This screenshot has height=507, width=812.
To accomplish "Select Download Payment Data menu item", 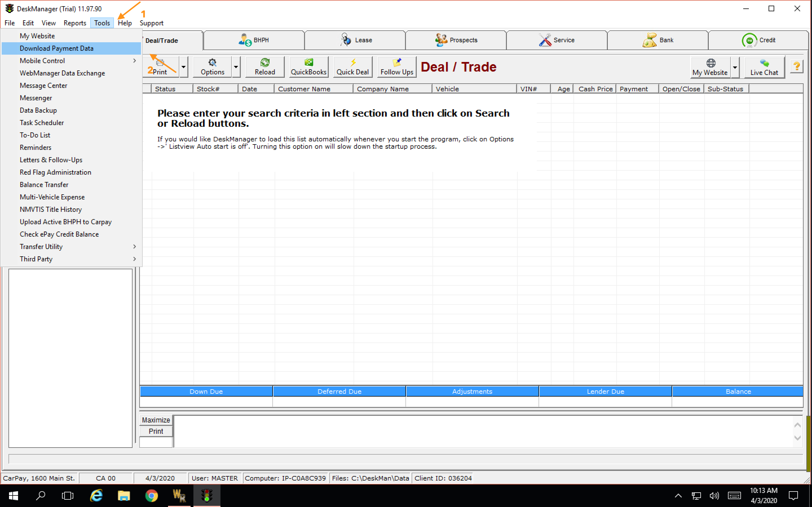I will tap(56, 48).
